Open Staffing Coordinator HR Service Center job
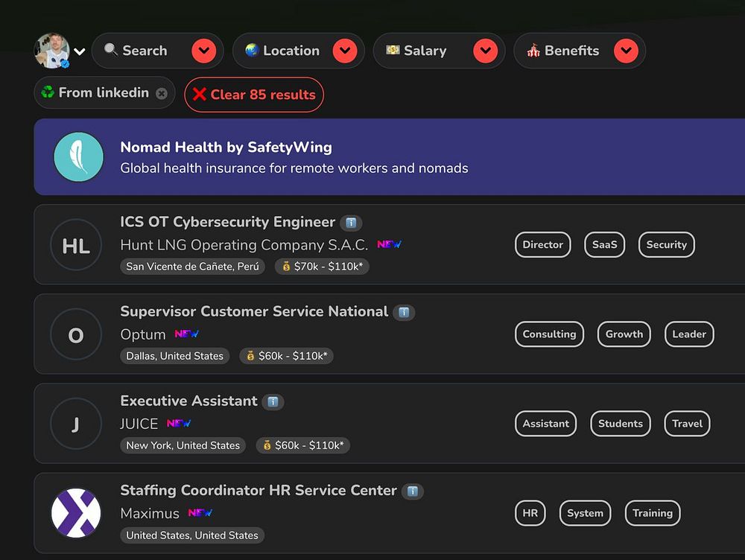Screen dimensions: 745x560 pyautogui.click(x=259, y=490)
